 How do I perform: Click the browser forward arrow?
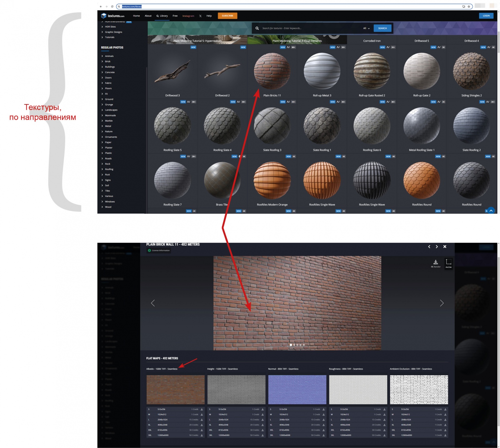[x=106, y=6]
